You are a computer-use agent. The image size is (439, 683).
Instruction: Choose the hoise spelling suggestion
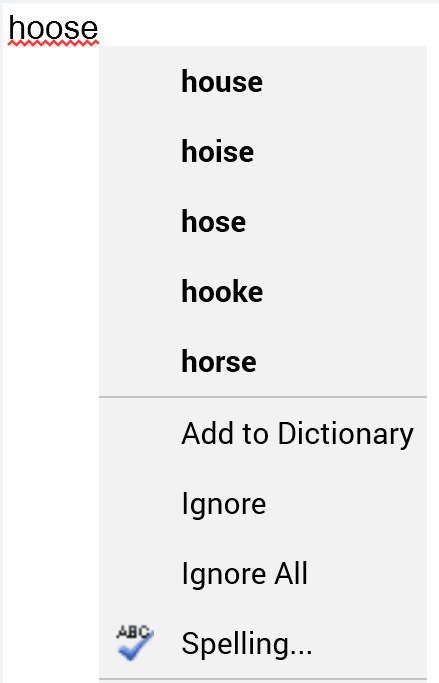(263, 152)
